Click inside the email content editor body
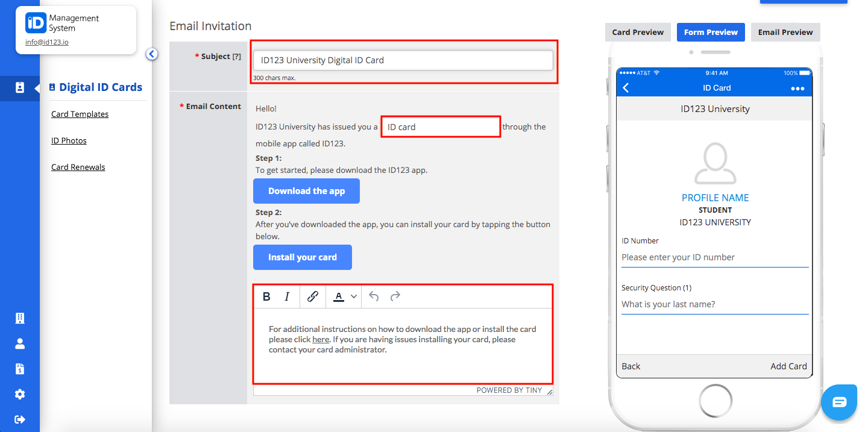868x432 pixels. pyautogui.click(x=403, y=346)
